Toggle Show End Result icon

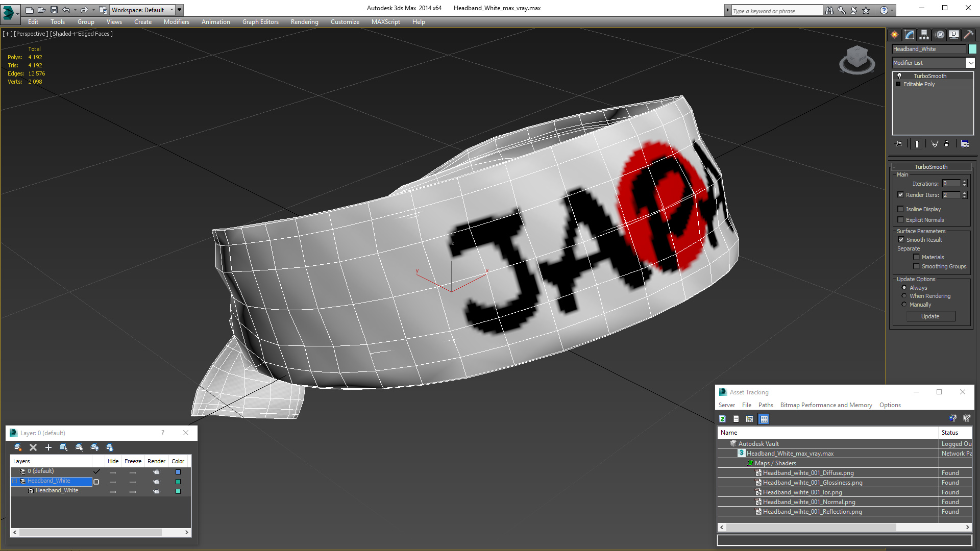point(917,144)
